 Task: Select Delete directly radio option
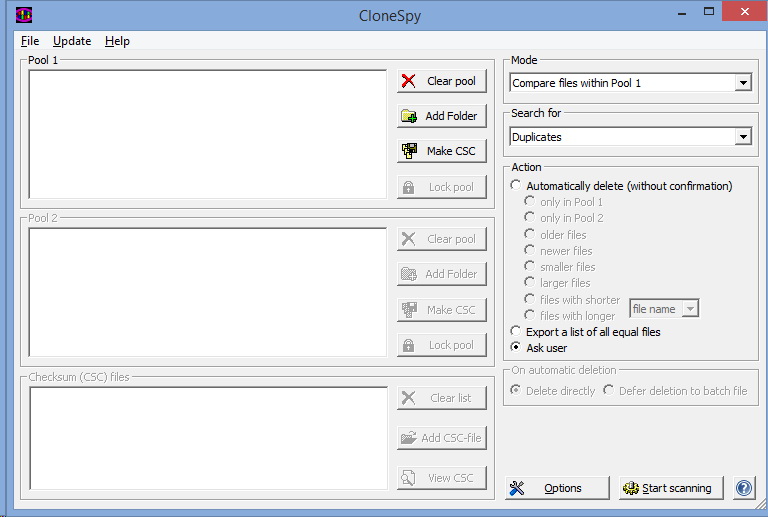[552, 391]
